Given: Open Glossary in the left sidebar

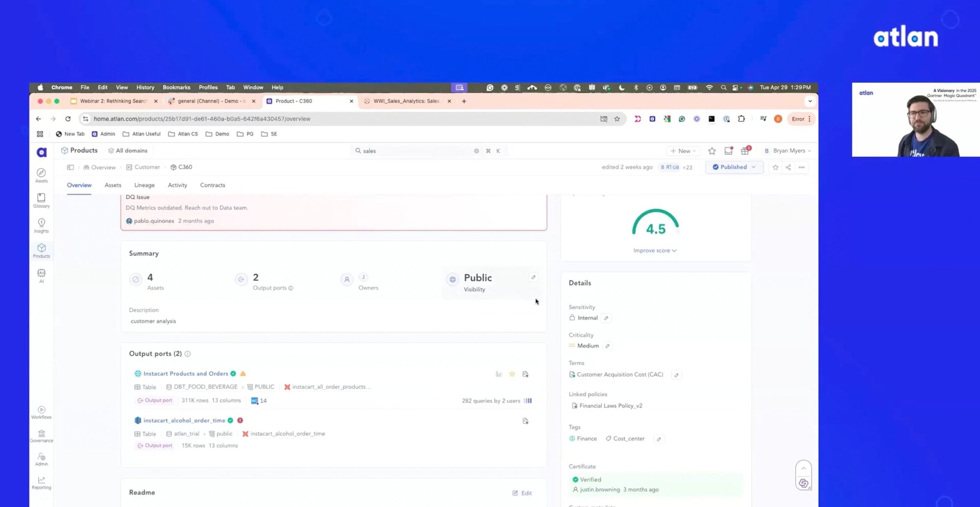Looking at the screenshot, I should click(42, 200).
